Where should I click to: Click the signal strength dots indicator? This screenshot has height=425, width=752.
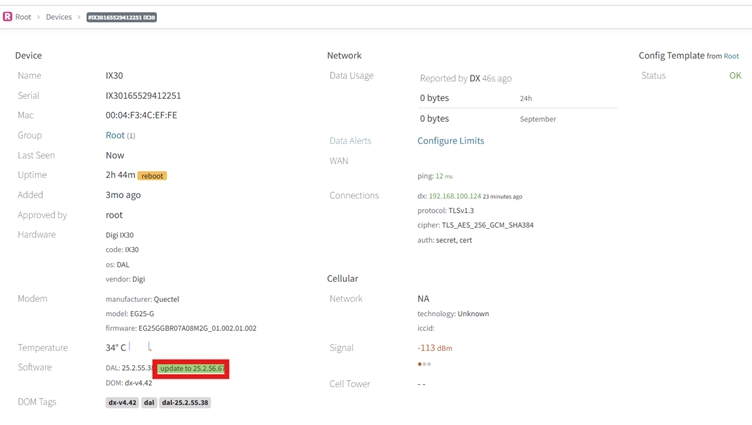pyautogui.click(x=424, y=364)
